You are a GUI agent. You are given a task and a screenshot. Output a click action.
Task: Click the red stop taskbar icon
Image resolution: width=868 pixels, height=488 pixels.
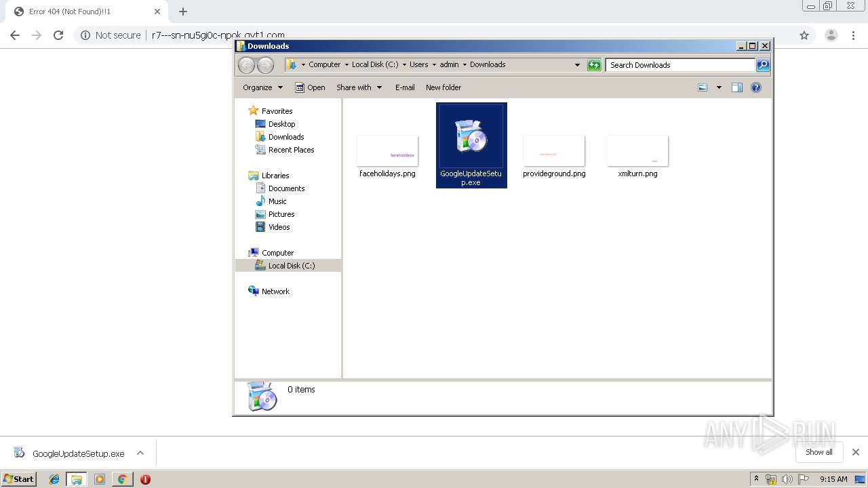click(145, 479)
